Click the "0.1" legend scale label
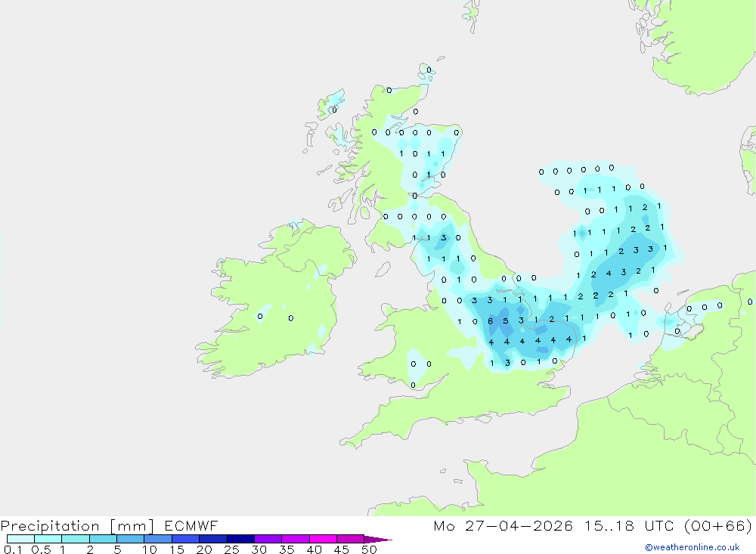The image size is (756, 554). pos(13,549)
